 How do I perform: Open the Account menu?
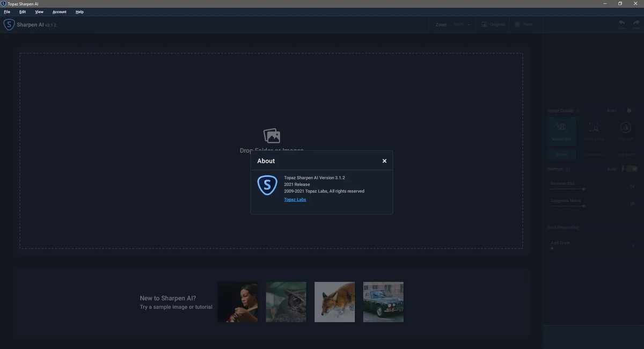[60, 12]
